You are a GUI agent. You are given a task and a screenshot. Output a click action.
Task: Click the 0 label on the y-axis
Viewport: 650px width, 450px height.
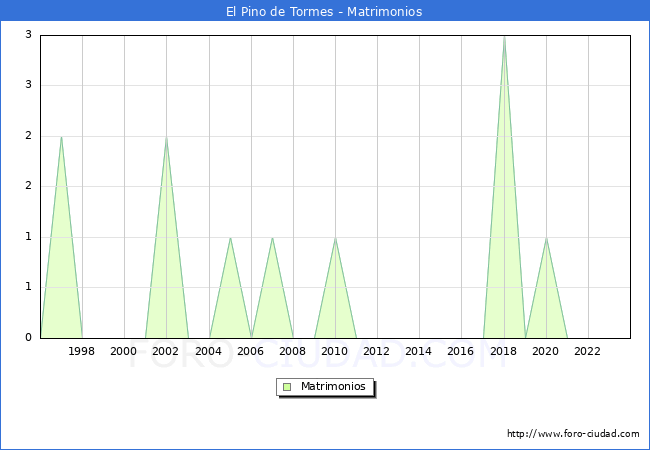coord(29,338)
